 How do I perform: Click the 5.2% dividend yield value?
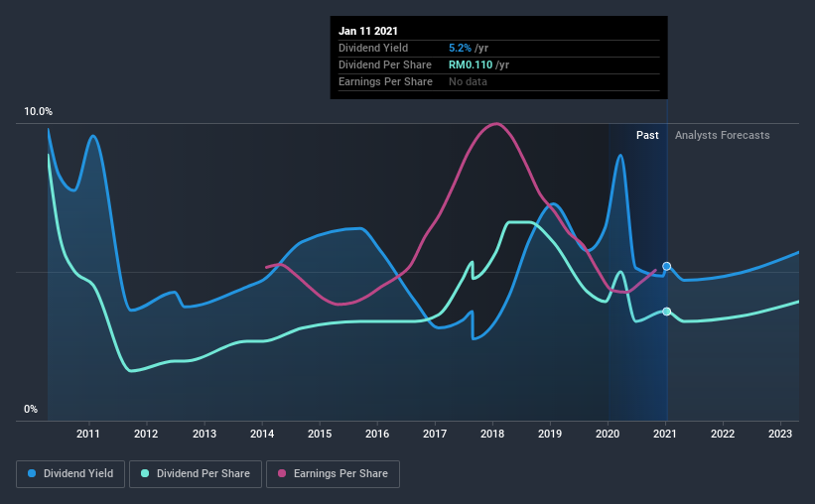tap(460, 48)
